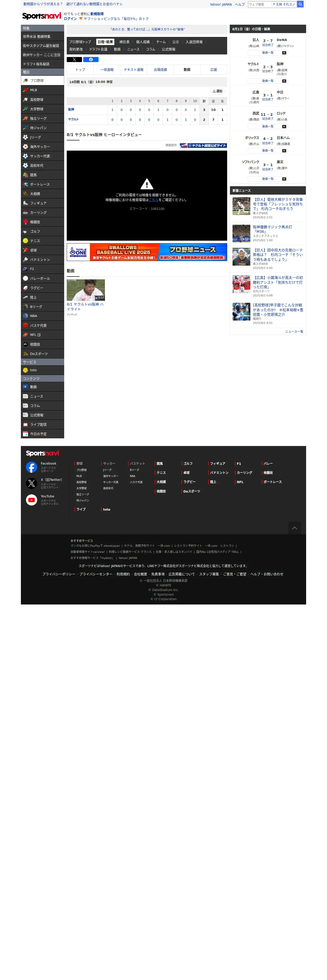Open the 応援 tab
Viewport: 327px width, 980px height.
[x=214, y=70]
